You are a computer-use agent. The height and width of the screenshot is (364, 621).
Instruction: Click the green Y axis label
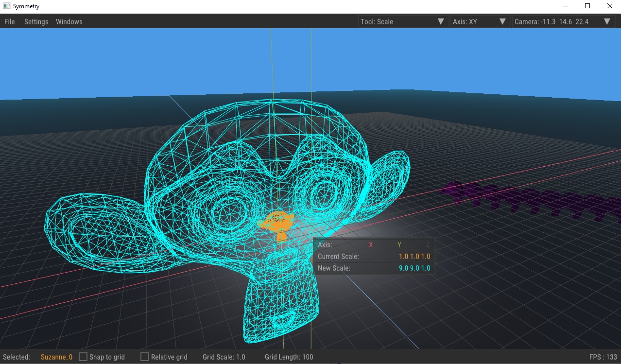pos(399,244)
